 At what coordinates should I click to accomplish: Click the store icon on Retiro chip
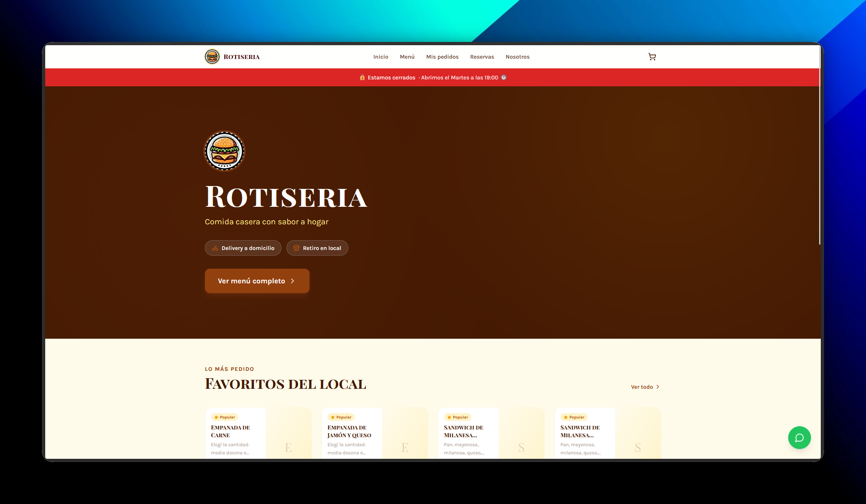[x=297, y=248]
